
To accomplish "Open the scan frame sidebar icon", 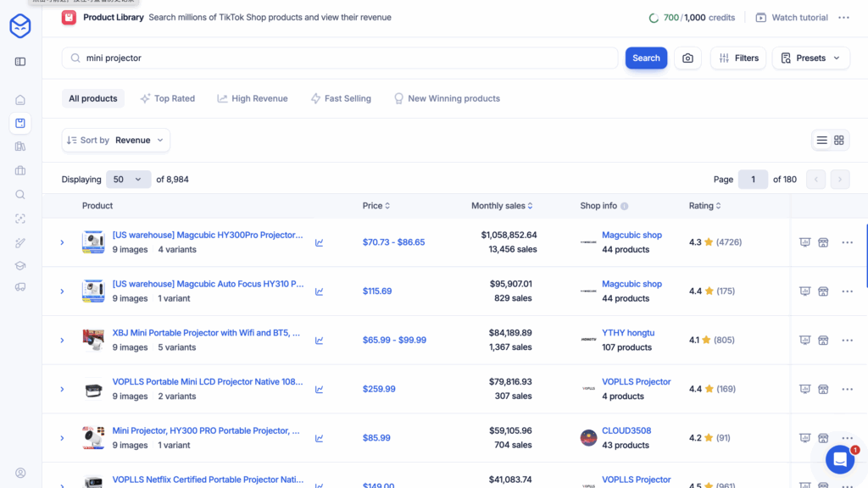I will pyautogui.click(x=20, y=219).
